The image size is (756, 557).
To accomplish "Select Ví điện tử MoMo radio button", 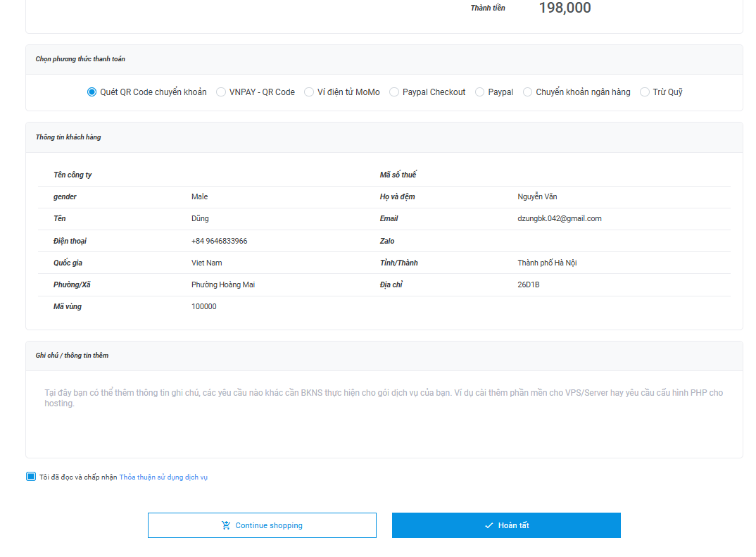I will pos(309,92).
